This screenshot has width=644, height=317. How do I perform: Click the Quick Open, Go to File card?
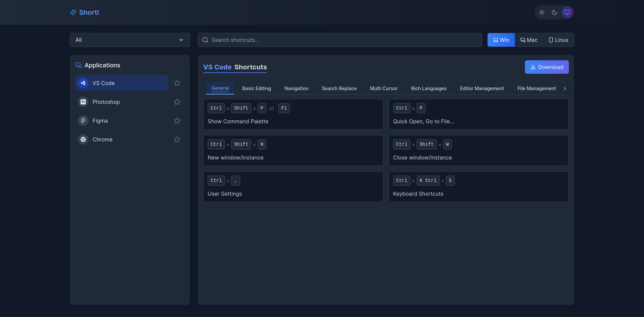click(x=479, y=114)
